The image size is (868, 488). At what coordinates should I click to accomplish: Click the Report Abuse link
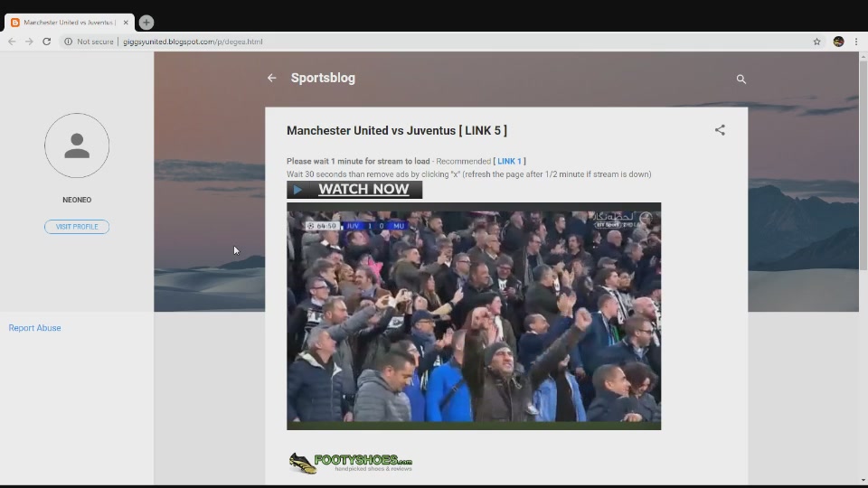tap(35, 328)
